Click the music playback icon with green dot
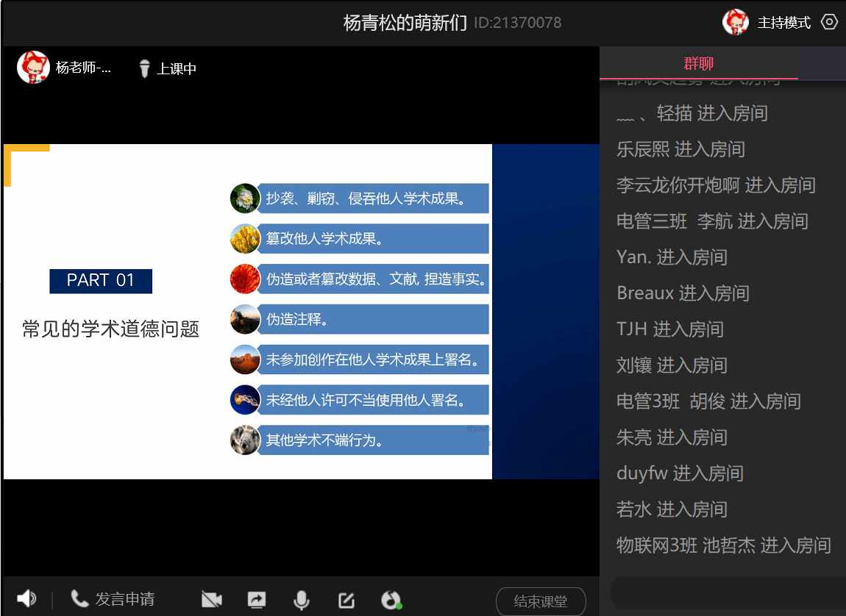The height and width of the screenshot is (616, 846). [391, 600]
